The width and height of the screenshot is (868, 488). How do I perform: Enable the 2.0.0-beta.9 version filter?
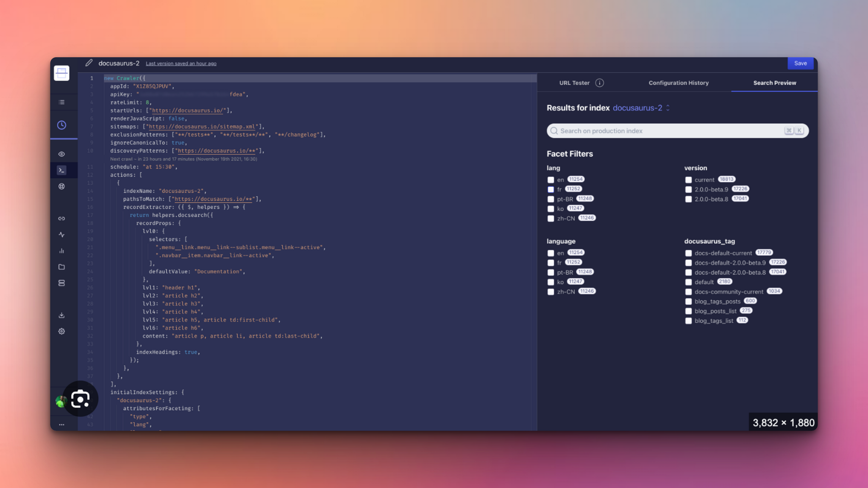coord(688,189)
